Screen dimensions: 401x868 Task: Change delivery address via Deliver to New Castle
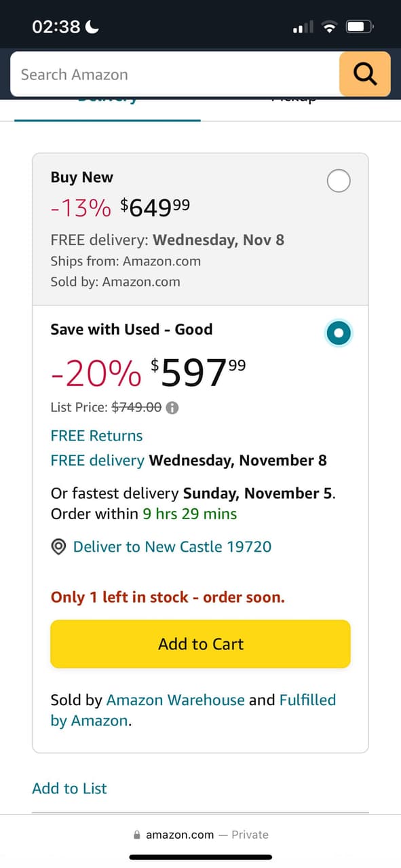(x=172, y=546)
